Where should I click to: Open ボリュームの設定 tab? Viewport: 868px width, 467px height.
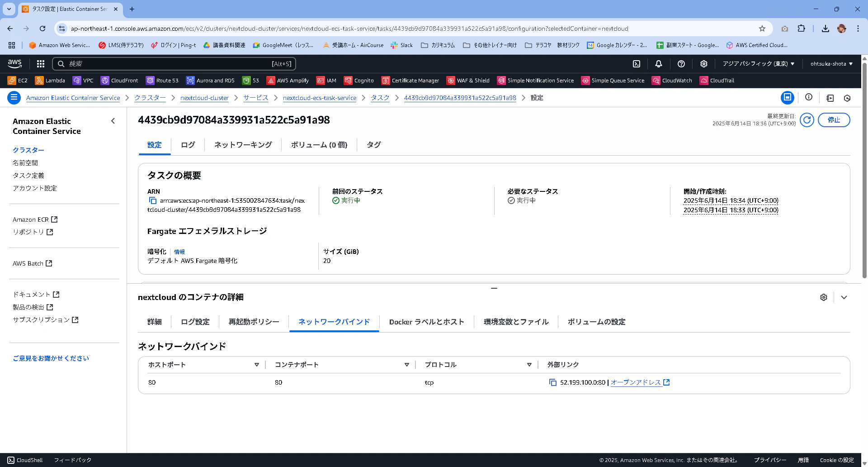pyautogui.click(x=597, y=322)
